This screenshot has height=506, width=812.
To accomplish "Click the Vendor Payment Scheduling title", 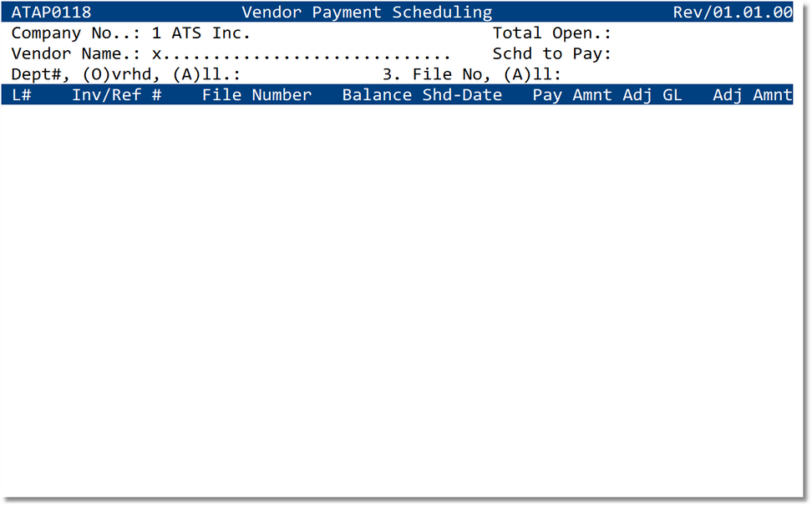I will click(x=366, y=12).
